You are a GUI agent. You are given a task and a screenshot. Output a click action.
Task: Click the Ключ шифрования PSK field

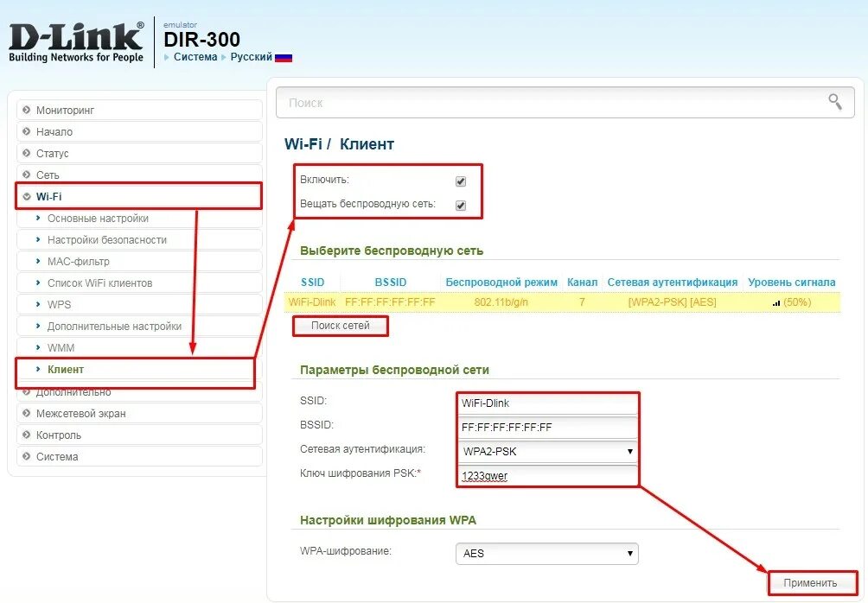[x=547, y=475]
